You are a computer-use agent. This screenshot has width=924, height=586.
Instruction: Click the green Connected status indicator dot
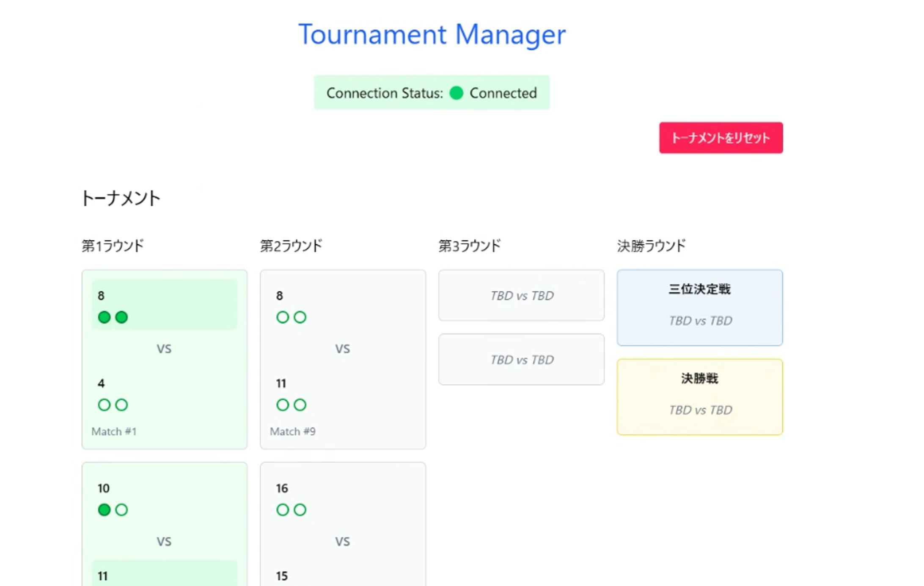click(x=456, y=93)
